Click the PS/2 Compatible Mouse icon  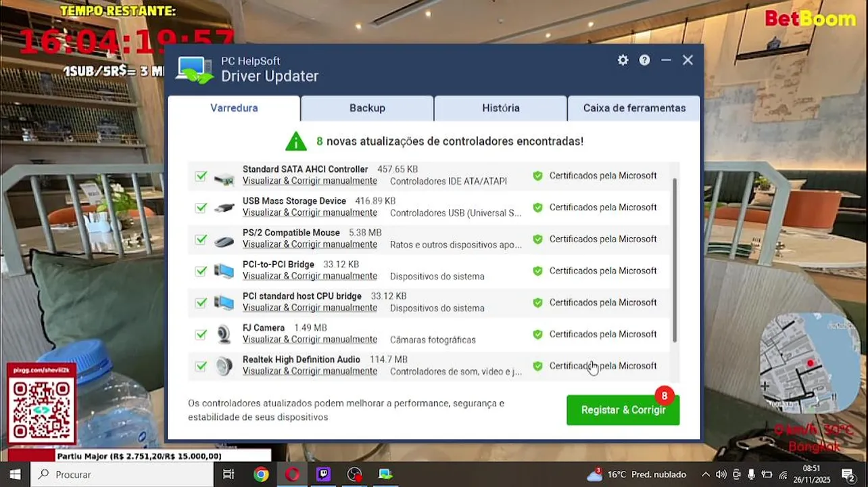[224, 241]
